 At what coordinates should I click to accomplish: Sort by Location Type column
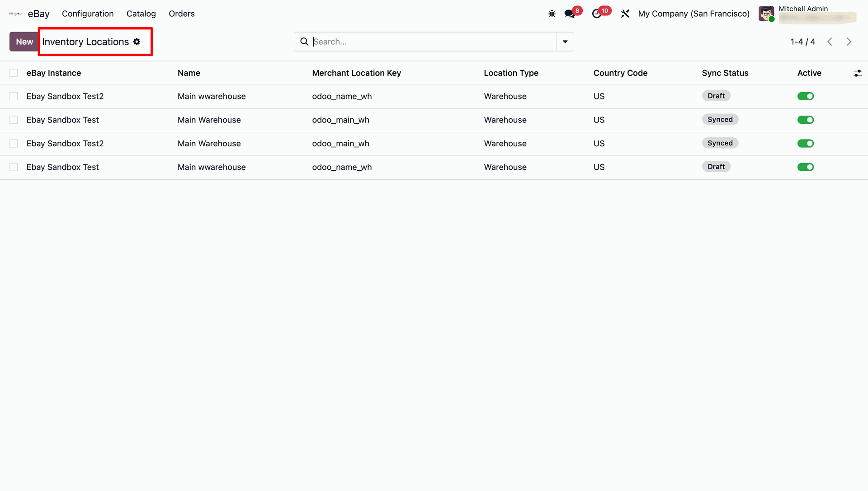coord(511,73)
